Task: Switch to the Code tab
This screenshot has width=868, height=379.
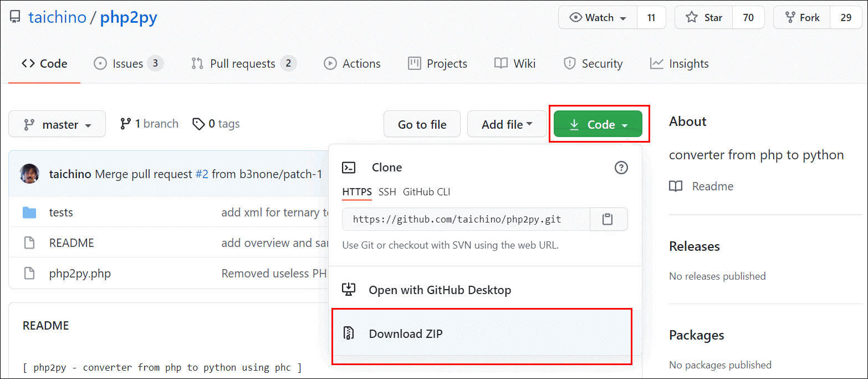Action: point(44,64)
